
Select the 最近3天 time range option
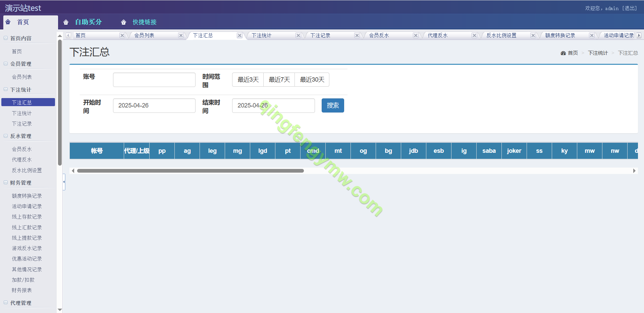(248, 80)
